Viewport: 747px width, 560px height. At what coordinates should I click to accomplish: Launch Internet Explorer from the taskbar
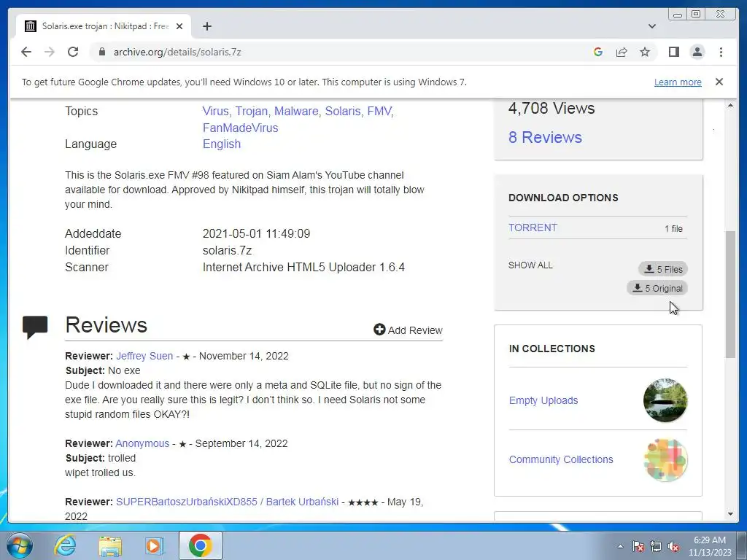coord(65,545)
